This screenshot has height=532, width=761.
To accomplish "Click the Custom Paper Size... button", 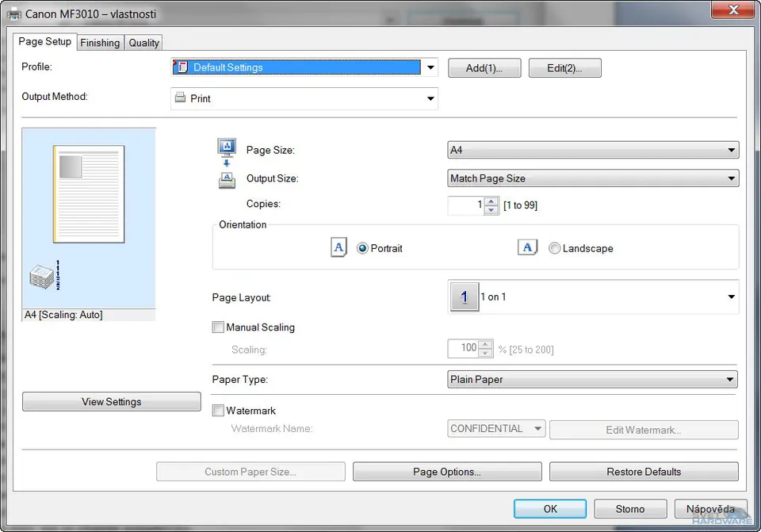I will [x=250, y=472].
